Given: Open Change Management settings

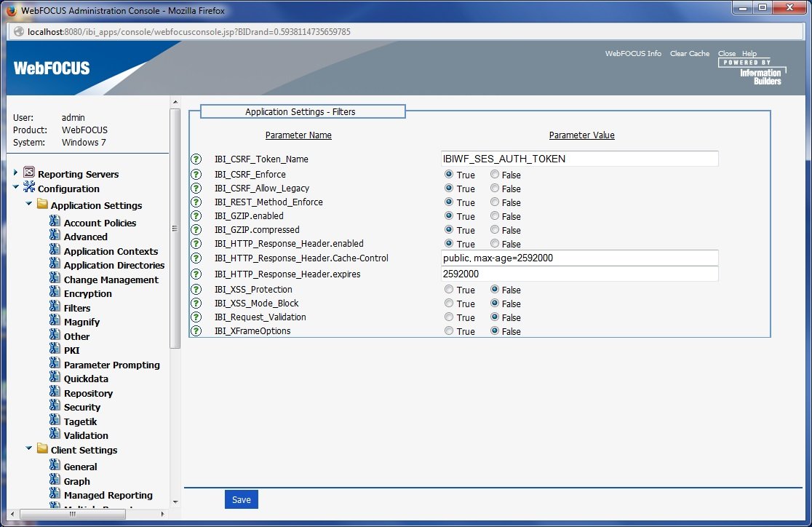Looking at the screenshot, I should [x=111, y=280].
